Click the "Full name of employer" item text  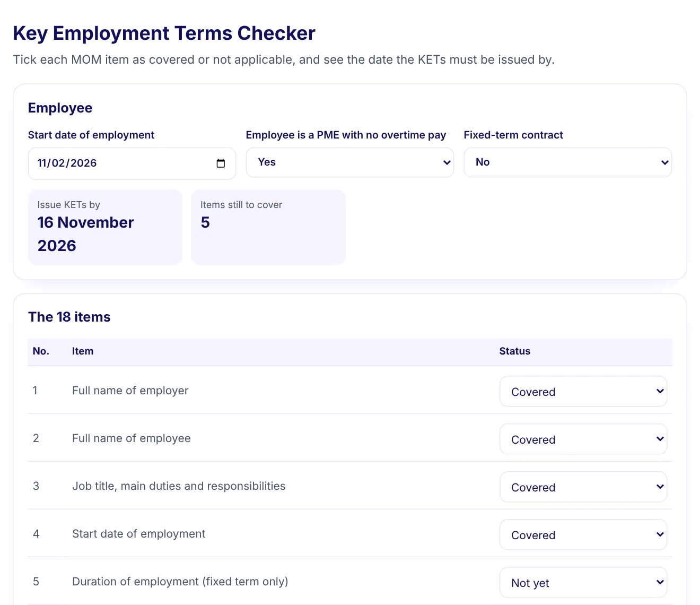point(130,391)
